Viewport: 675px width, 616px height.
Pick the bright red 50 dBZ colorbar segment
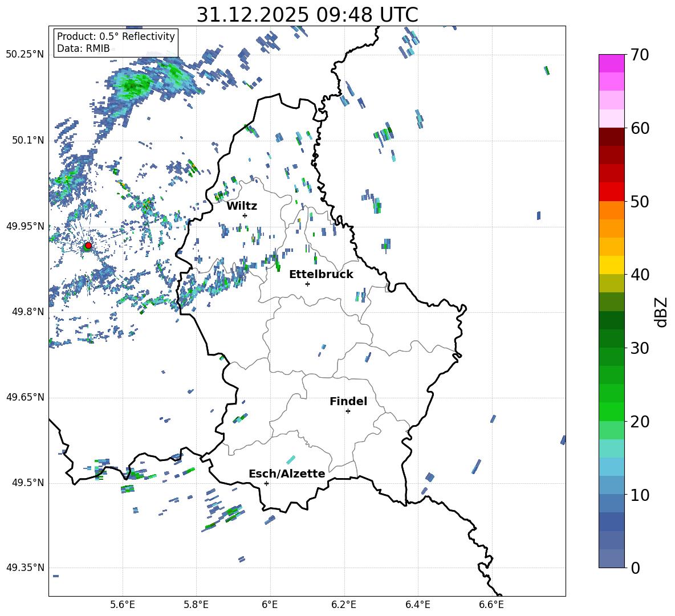(612, 192)
